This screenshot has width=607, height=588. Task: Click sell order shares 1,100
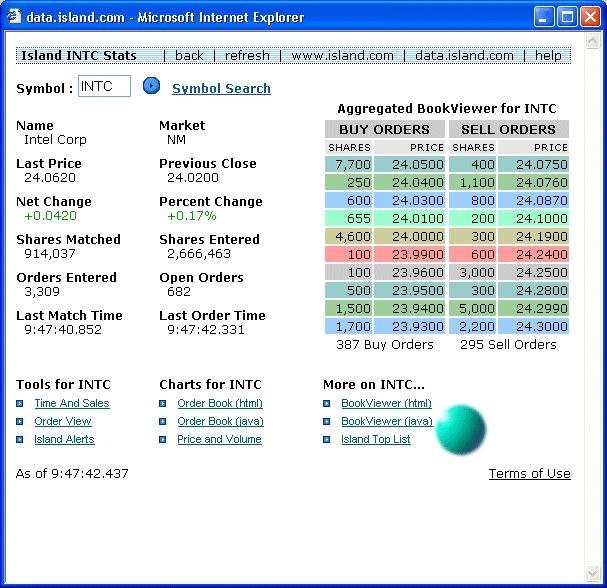coord(472,182)
